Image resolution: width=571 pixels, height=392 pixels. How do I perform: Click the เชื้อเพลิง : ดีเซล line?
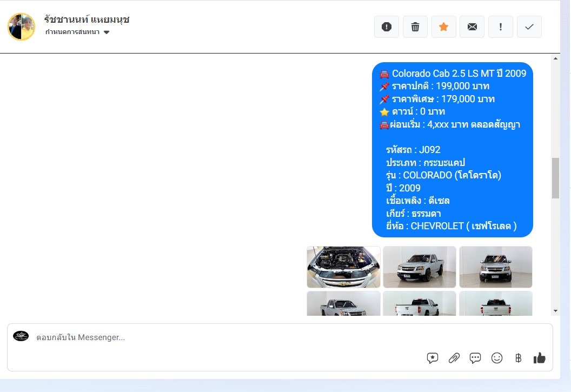[417, 201]
